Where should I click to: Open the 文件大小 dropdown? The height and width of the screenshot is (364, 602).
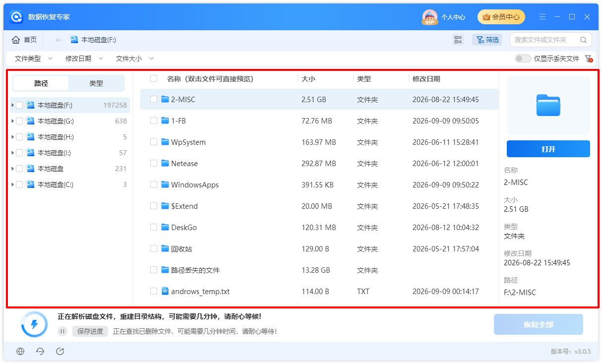[x=135, y=59]
